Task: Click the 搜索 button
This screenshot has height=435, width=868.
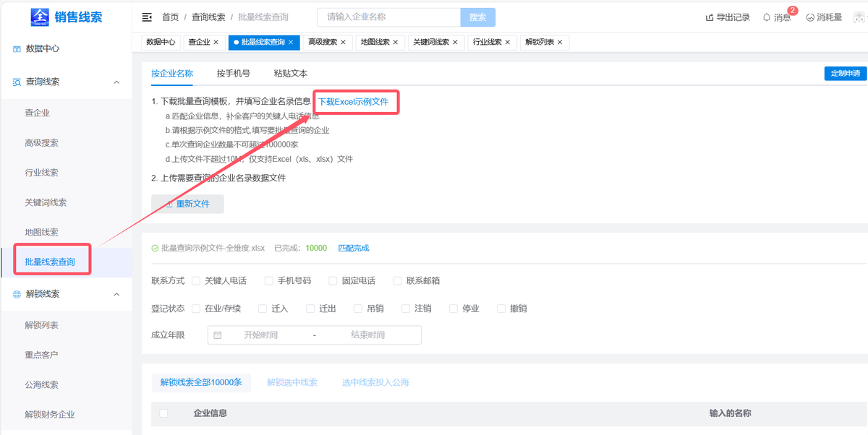Action: point(478,17)
